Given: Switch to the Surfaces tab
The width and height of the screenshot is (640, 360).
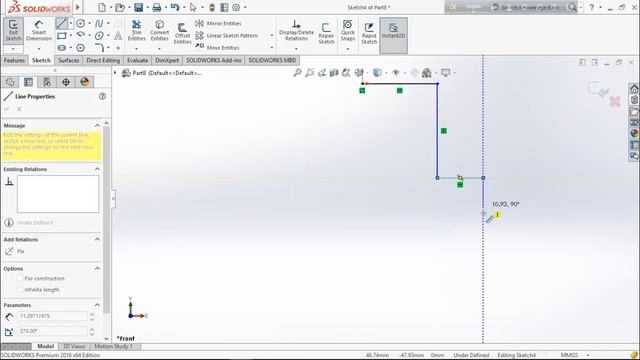Looking at the screenshot, I should tap(69, 60).
